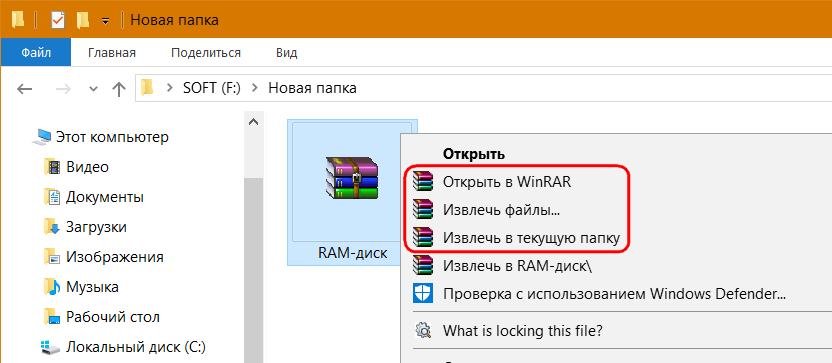Viewport: 832px width, 363px height.
Task: Click WinRAR icon beside Извлечь в текущую папку
Action: 423,238
